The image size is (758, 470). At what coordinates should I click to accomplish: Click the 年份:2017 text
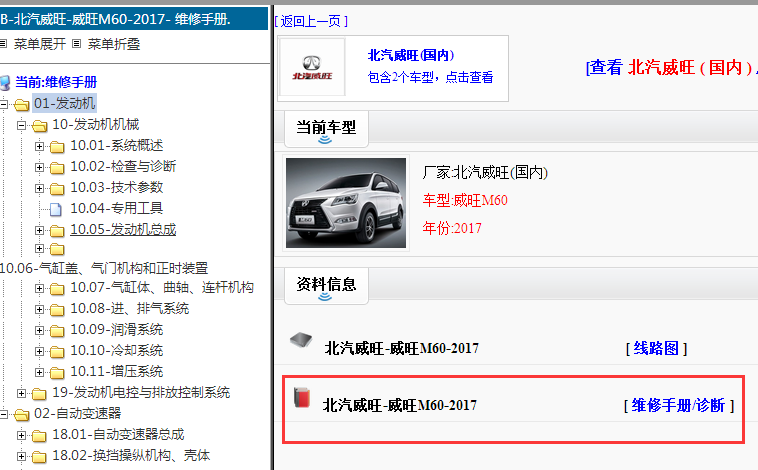[452, 228]
